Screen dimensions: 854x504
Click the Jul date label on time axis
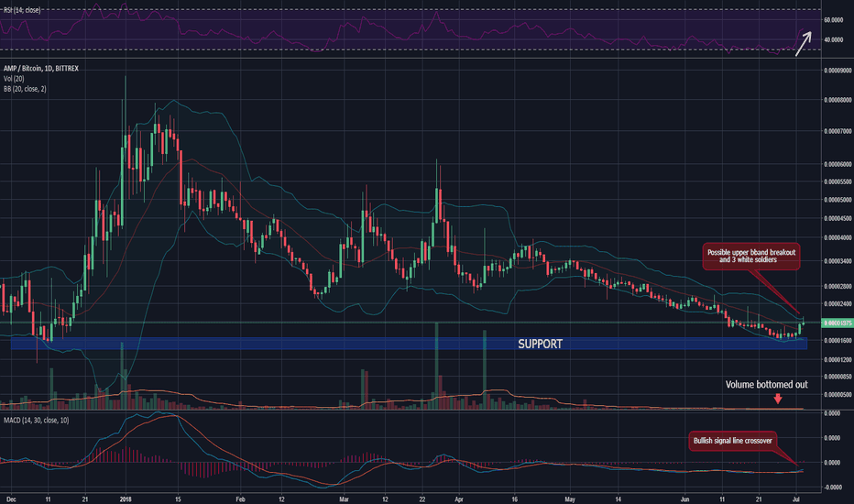tap(795, 499)
